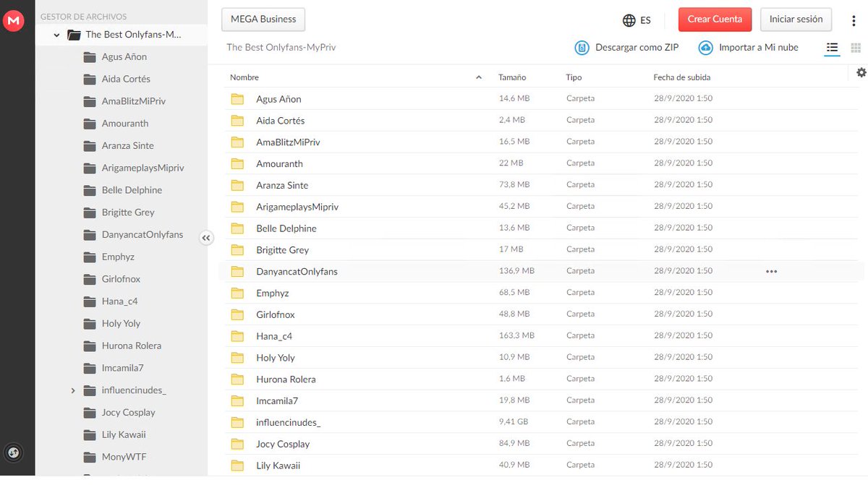Collapse the sidebar with double-arrow button
The image size is (868, 485).
pyautogui.click(x=206, y=238)
